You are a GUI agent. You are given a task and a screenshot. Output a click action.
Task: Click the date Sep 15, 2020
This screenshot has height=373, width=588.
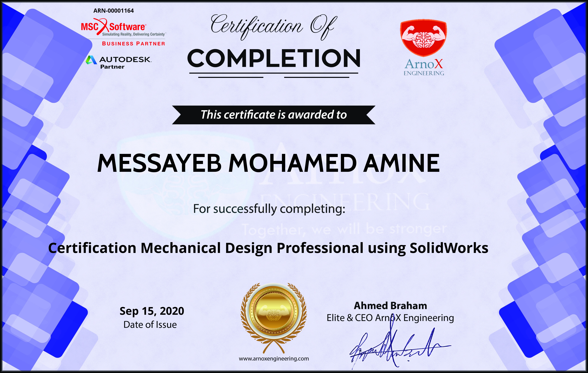[x=152, y=311]
